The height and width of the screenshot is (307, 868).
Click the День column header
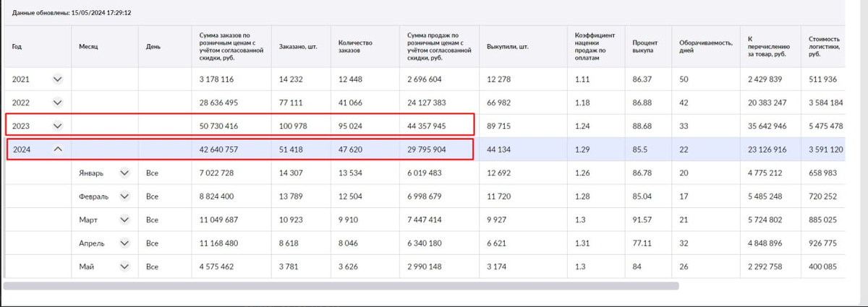(153, 47)
